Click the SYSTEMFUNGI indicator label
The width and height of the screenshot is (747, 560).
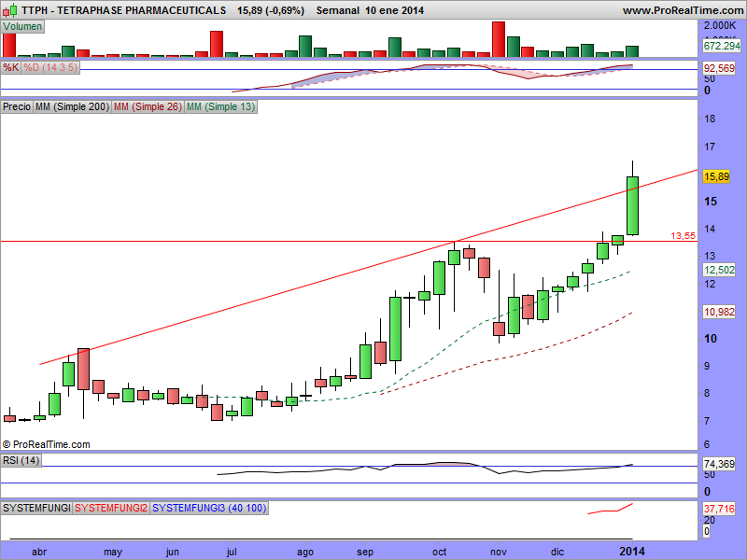(x=36, y=508)
